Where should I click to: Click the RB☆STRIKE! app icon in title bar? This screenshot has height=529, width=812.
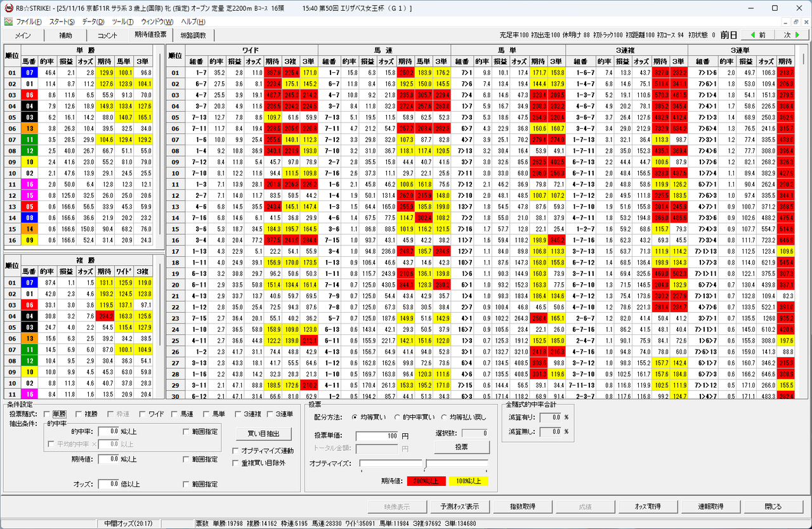(8, 8)
